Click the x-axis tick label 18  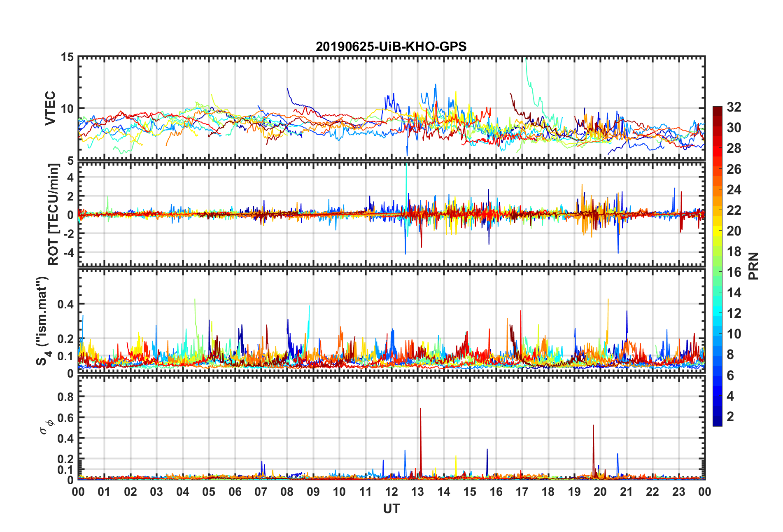(548, 492)
